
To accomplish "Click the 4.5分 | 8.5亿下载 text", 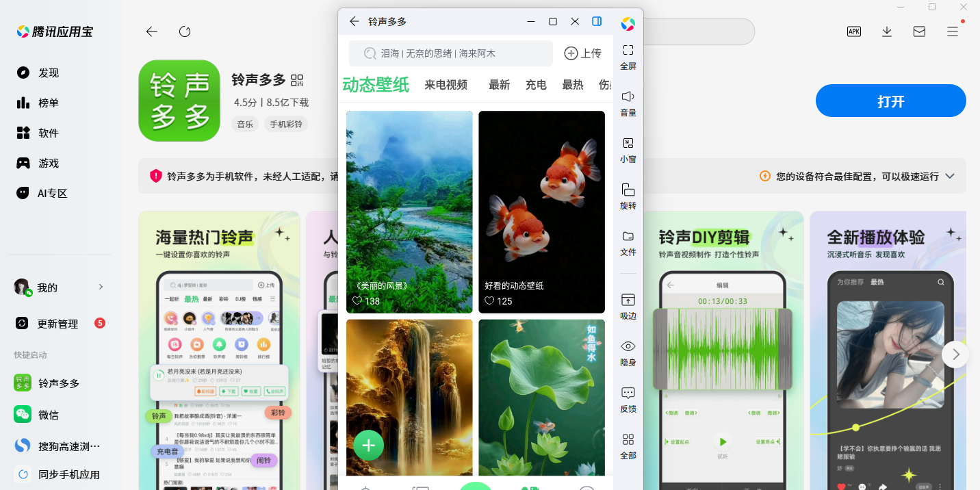I will pos(271,102).
